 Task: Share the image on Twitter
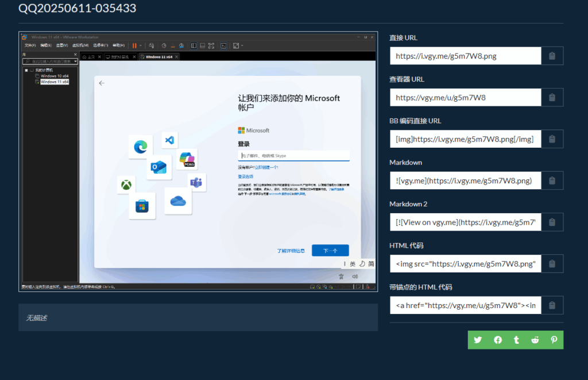point(478,340)
